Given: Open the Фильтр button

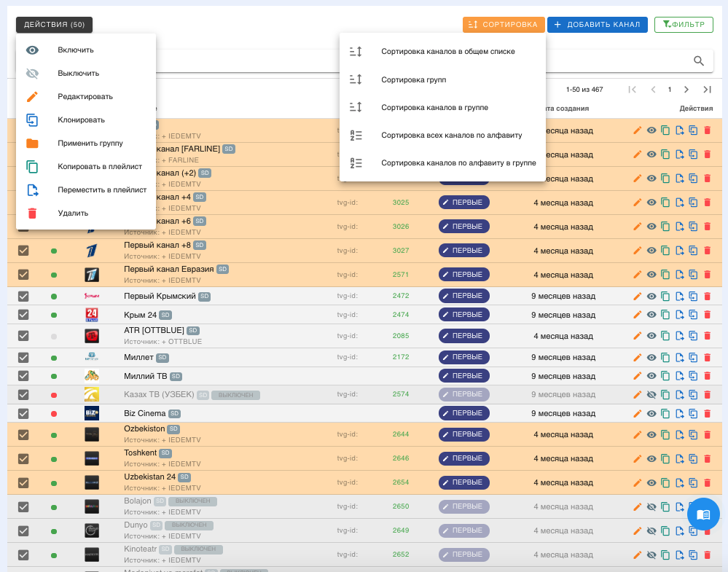Looking at the screenshot, I should [683, 25].
